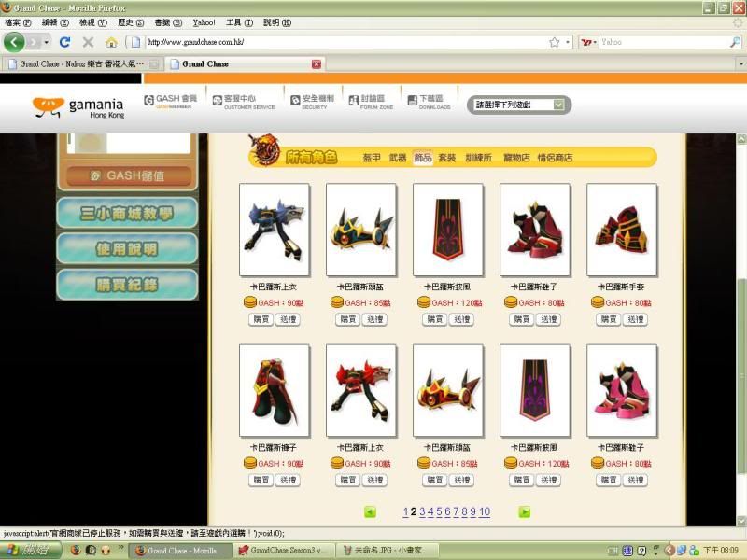This screenshot has width=747, height=560.
Task: Open 購買紀錄 purchase history
Action: [x=127, y=285]
